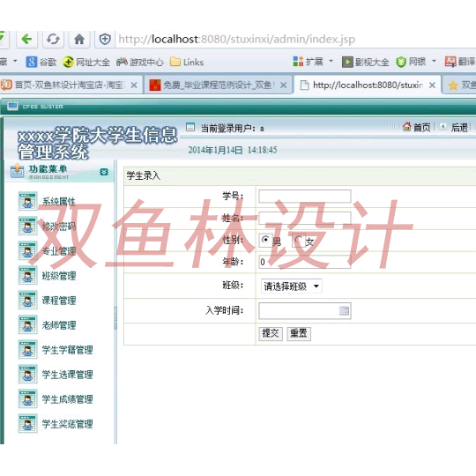Open 学生学籍管理 menu link
This screenshot has height=476, width=476.
[x=67, y=350]
